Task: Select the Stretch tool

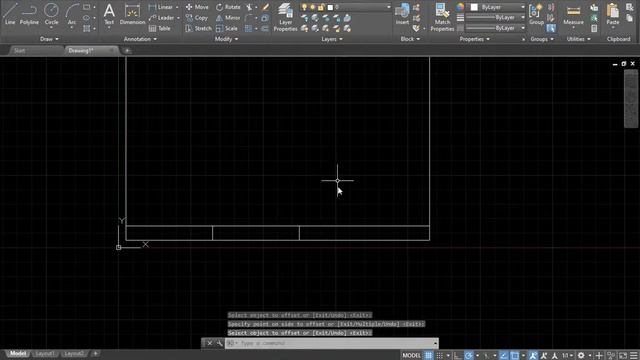Action: click(198, 29)
